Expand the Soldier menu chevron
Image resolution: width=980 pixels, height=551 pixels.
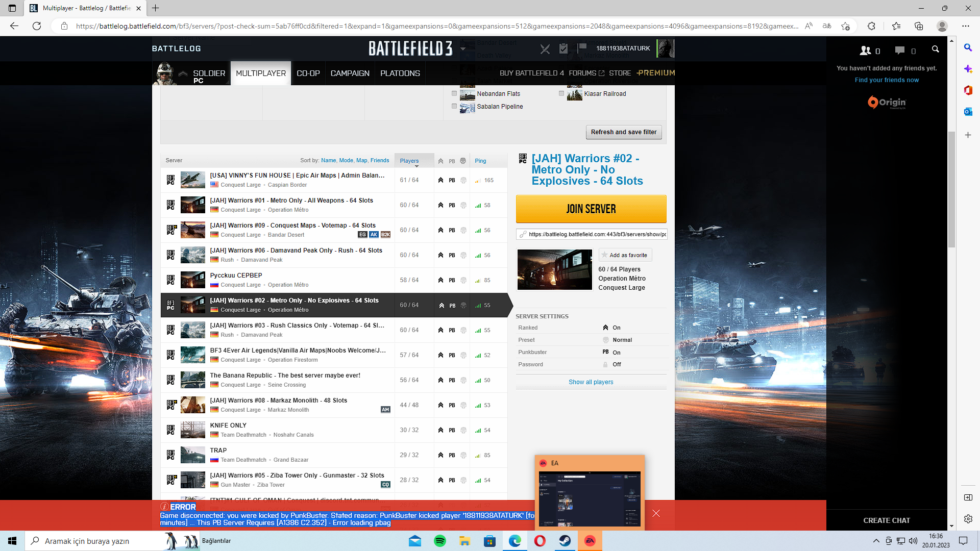point(183,73)
